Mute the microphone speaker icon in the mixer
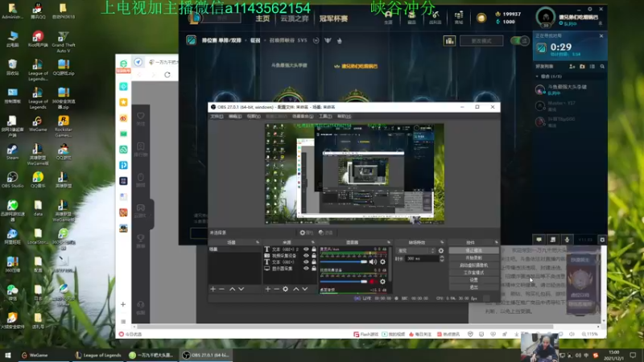The width and height of the screenshot is (644, 362). (373, 262)
